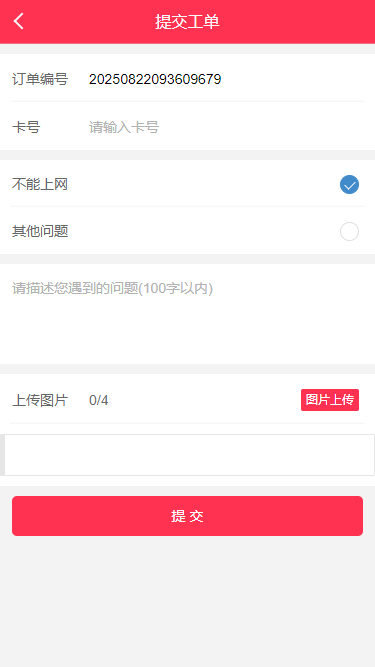The width and height of the screenshot is (375, 667).
Task: Select the 其他问题 radio circle
Action: point(349,231)
